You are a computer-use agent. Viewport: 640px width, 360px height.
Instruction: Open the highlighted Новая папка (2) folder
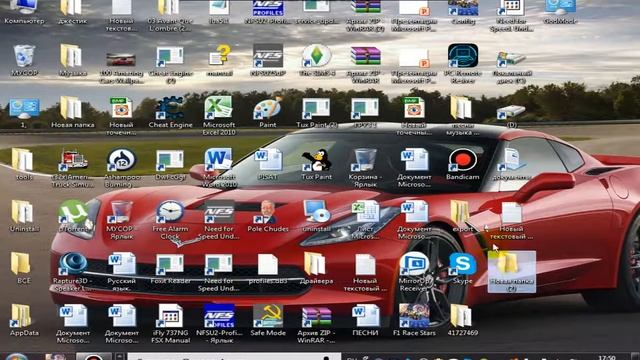click(x=511, y=271)
